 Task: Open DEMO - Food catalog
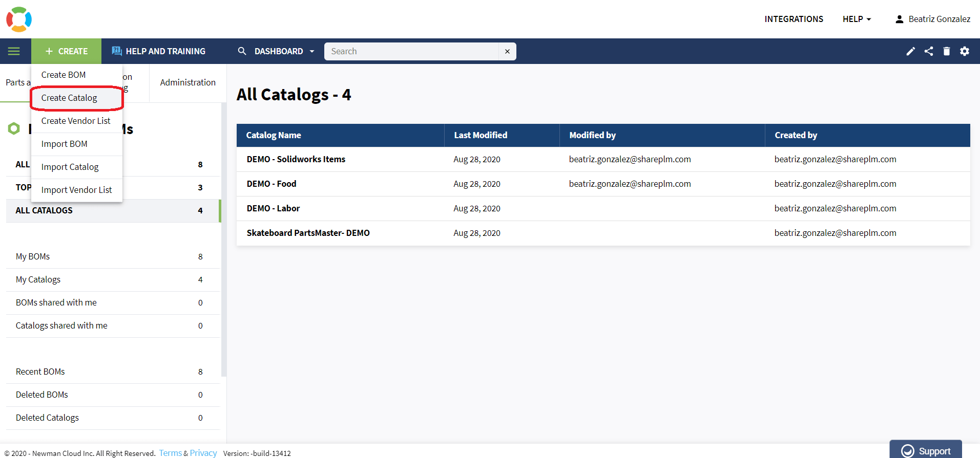pos(272,184)
